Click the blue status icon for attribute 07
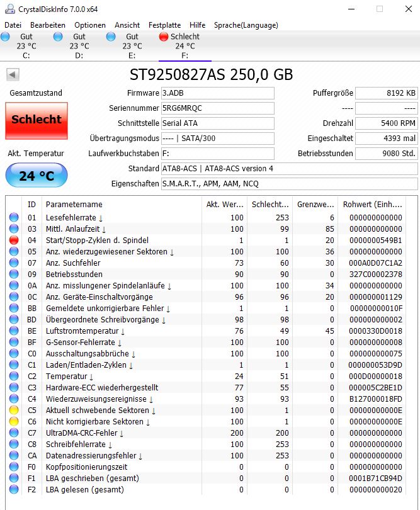Viewport: 420px width, 510px height. click(x=14, y=263)
